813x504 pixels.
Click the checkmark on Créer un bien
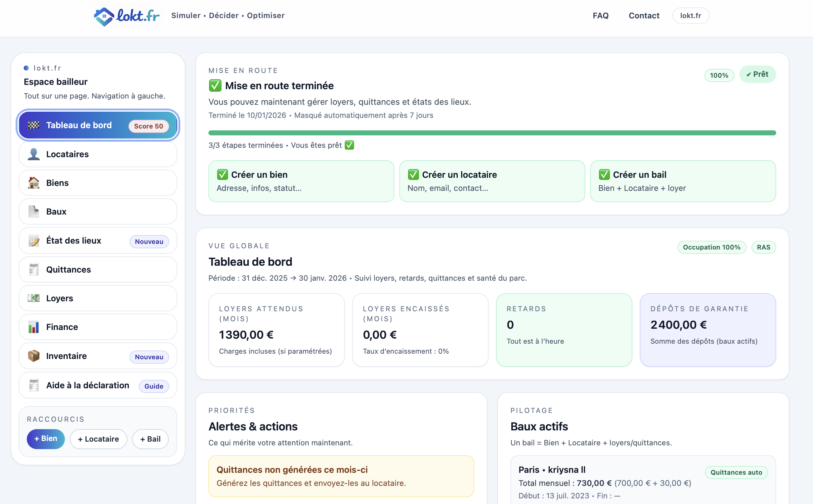click(x=222, y=175)
